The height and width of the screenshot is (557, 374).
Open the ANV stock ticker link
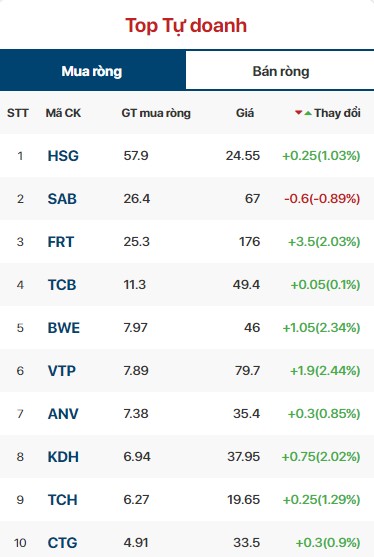[63, 413]
